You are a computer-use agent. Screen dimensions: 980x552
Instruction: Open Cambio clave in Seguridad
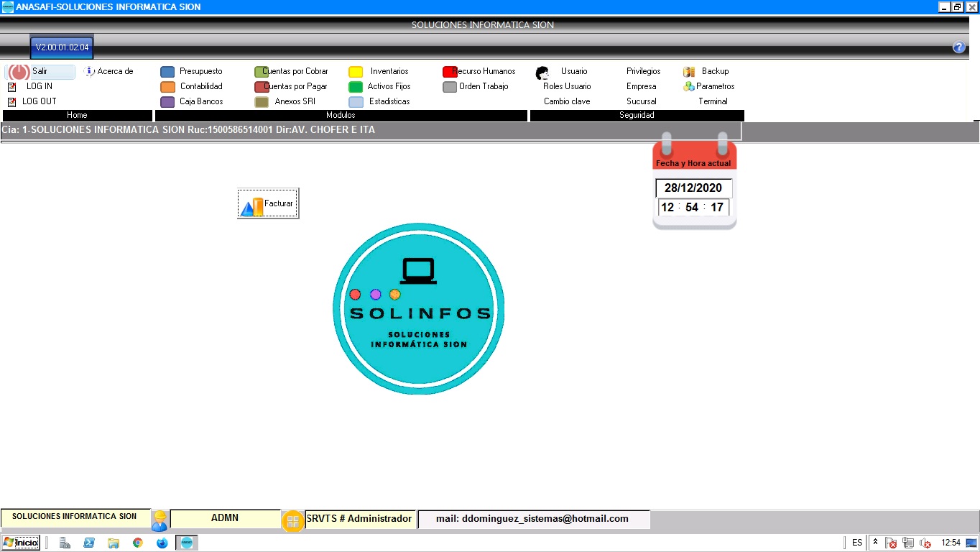pyautogui.click(x=566, y=101)
